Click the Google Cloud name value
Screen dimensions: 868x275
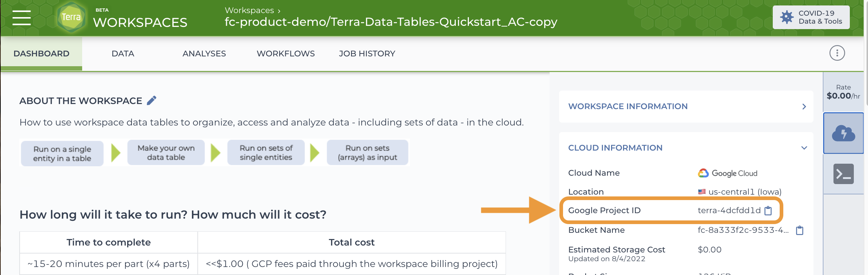[x=728, y=173]
